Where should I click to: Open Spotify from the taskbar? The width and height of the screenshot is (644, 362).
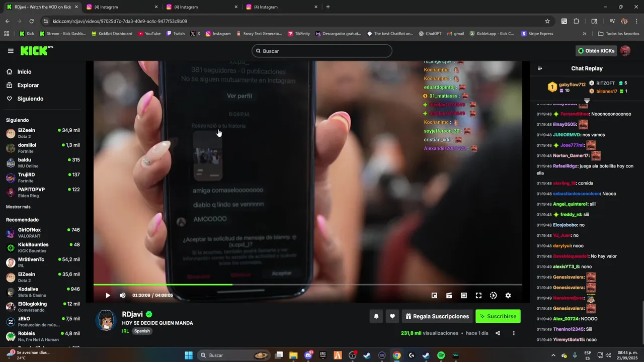pos(441,355)
